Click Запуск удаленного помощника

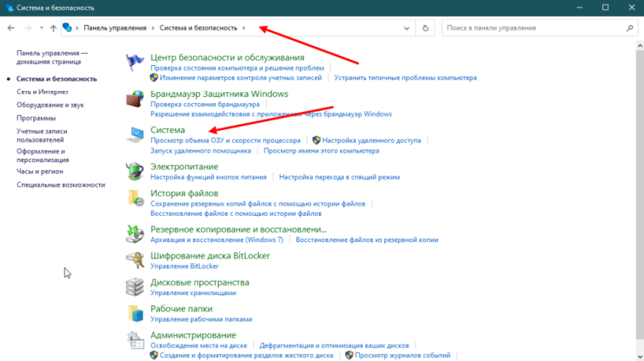coord(201,151)
